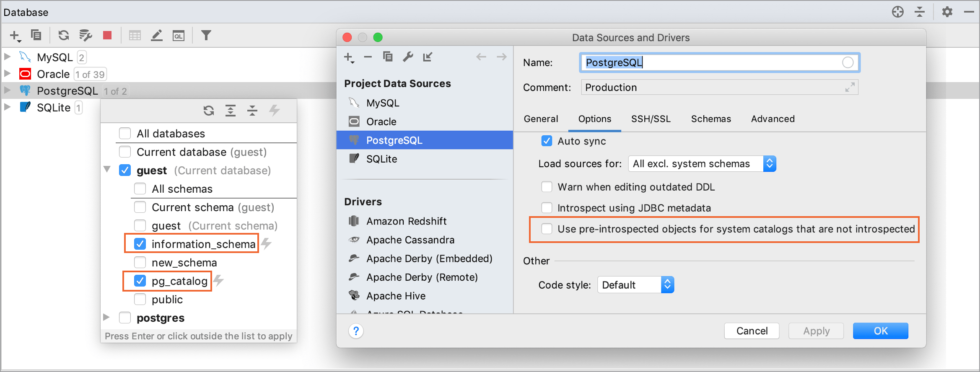980x372 pixels.
Task: Expand the postgres database entry
Action: 106,318
